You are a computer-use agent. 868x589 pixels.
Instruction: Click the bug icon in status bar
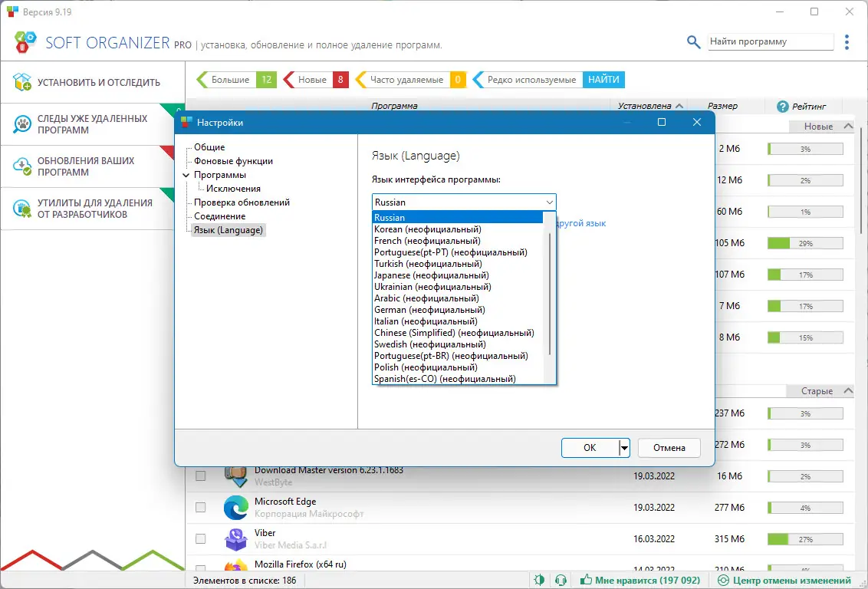(538, 580)
